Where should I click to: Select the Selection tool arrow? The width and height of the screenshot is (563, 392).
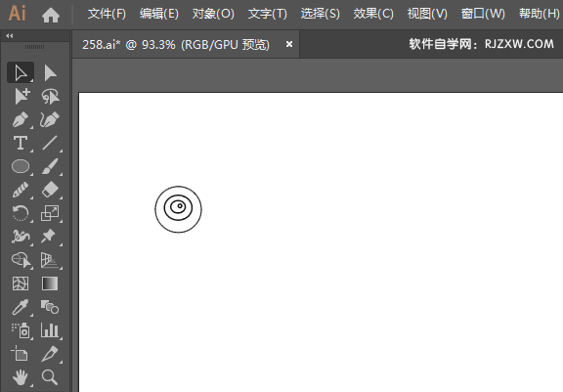pyautogui.click(x=21, y=73)
